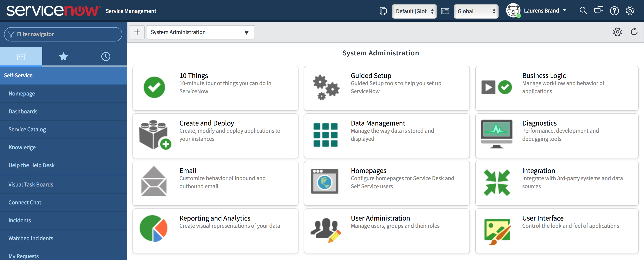The height and width of the screenshot is (260, 644).
Task: Refresh the homepage with reload icon
Action: [634, 32]
